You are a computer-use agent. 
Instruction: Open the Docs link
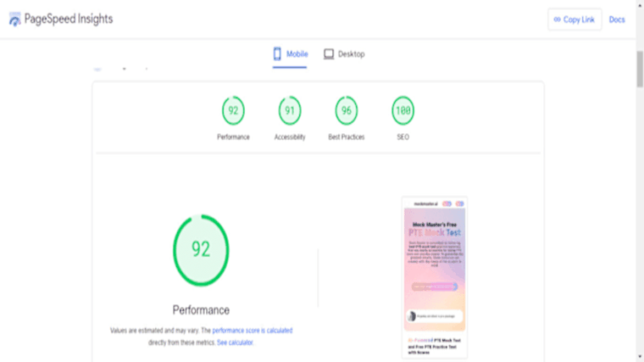point(617,19)
